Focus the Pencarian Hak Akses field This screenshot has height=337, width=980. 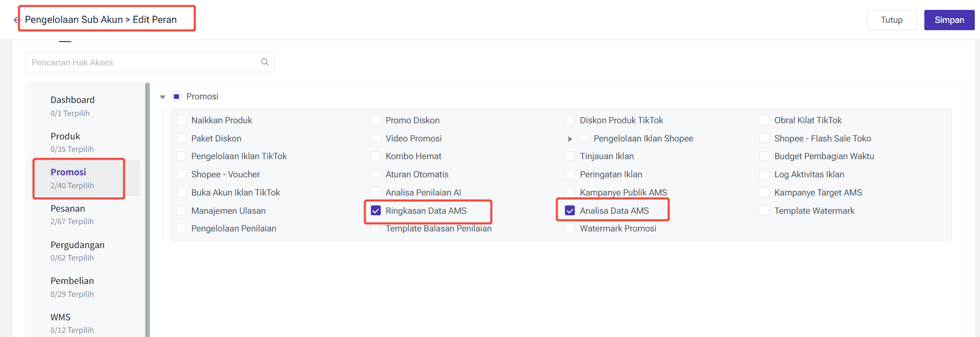149,62
